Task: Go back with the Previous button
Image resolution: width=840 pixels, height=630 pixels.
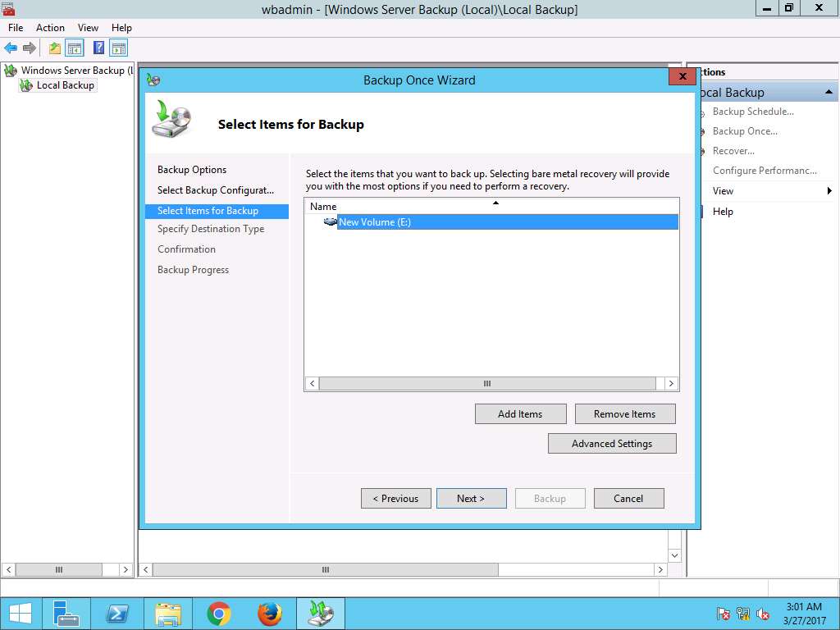Action: click(x=396, y=498)
